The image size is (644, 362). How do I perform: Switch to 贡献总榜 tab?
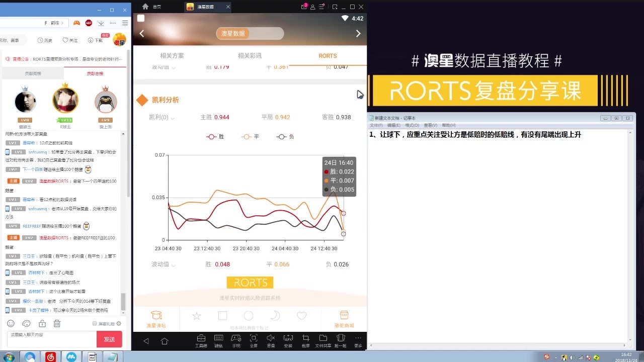pos(95,73)
